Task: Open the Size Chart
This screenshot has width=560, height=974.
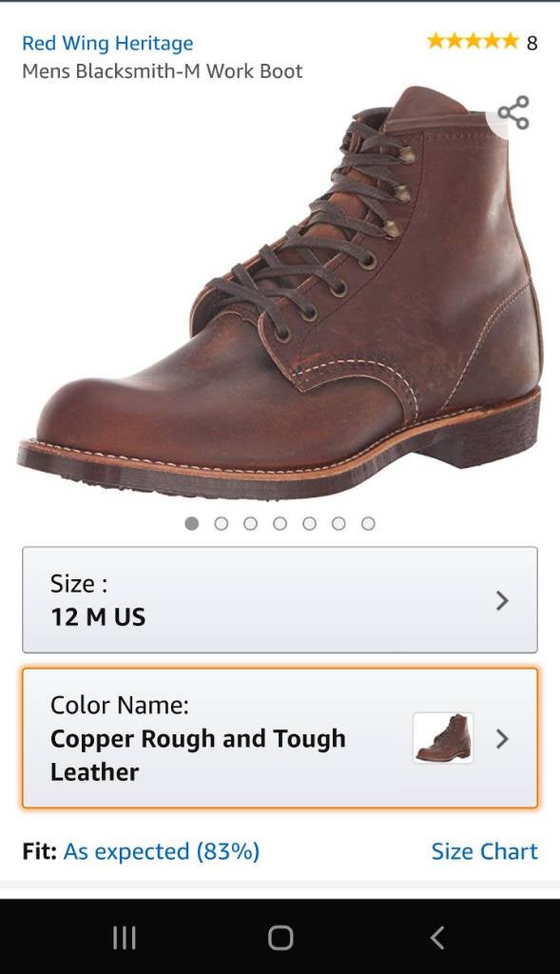Action: [x=485, y=850]
